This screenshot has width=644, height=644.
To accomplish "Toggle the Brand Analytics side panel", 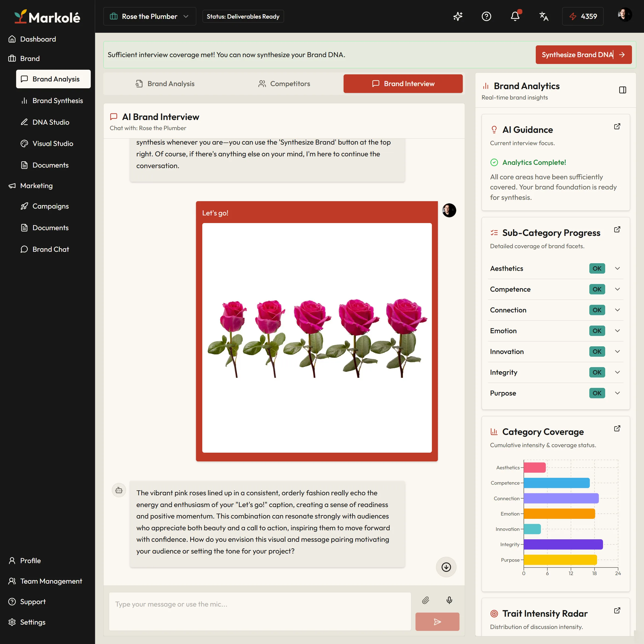I will pyautogui.click(x=622, y=90).
